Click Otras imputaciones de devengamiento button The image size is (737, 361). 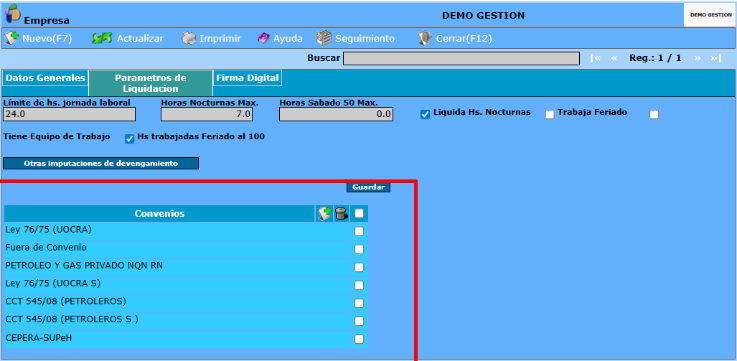(101, 164)
